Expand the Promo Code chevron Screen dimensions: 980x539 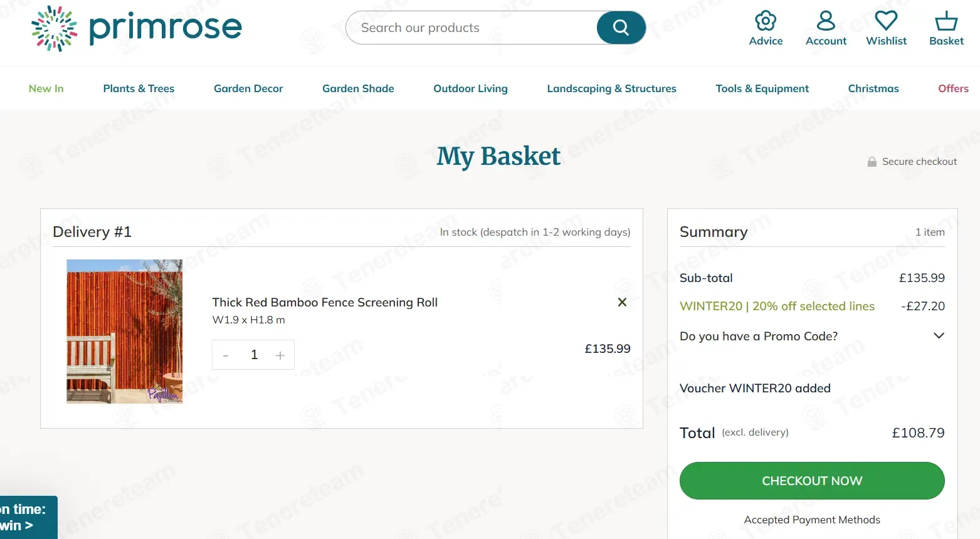[x=939, y=336]
